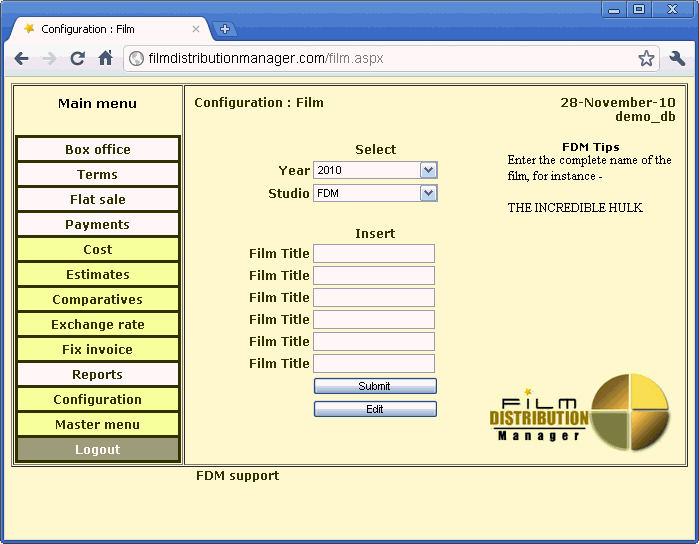Screen dimensions: 699x544
Task: Click the Film Distribution Manager logo
Action: coord(579,412)
